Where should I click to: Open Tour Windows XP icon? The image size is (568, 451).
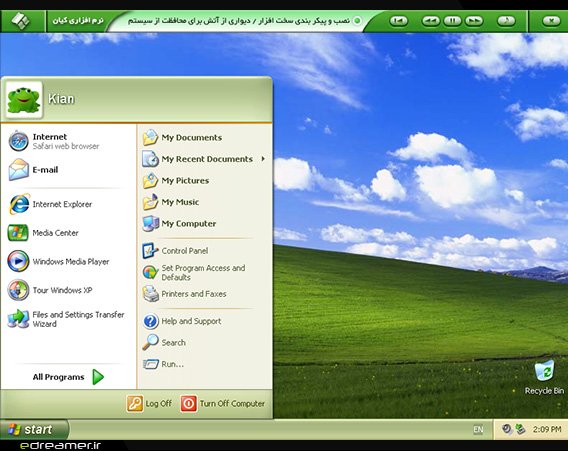pyautogui.click(x=18, y=290)
